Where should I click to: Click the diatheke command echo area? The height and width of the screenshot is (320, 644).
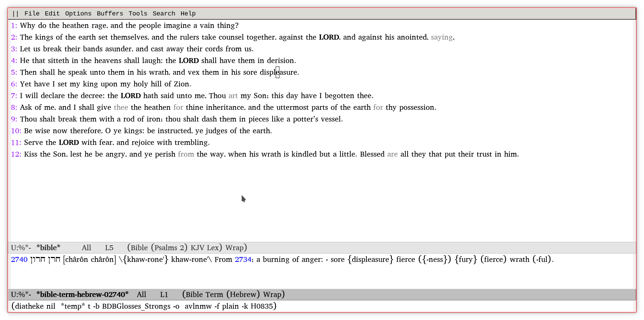(144, 306)
